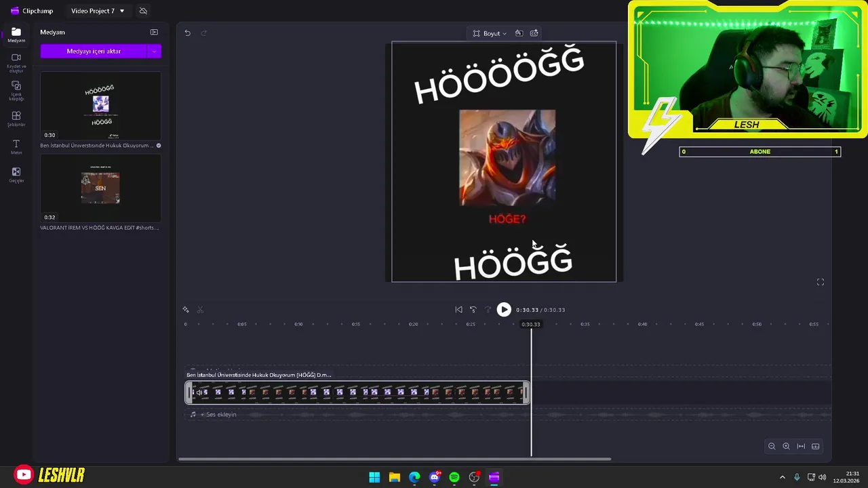Toggle captions icon in preview toolbar
This screenshot has width=868, height=488.
pos(534,33)
